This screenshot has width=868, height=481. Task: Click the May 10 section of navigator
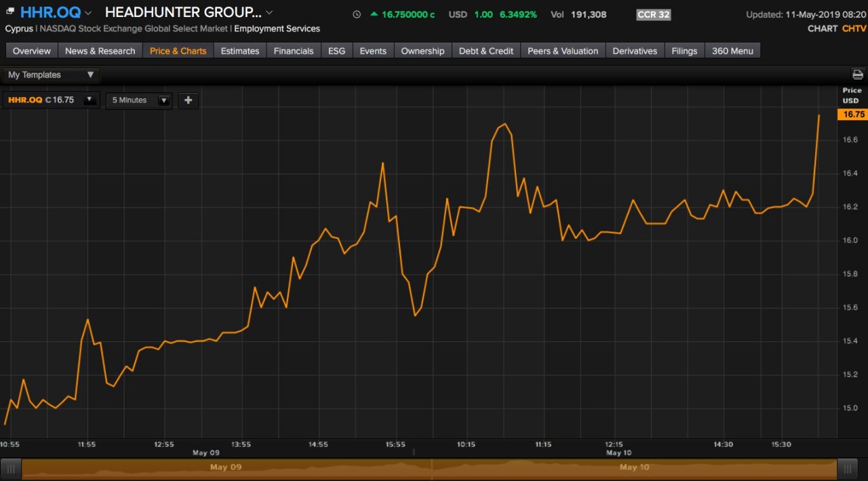tap(635, 467)
